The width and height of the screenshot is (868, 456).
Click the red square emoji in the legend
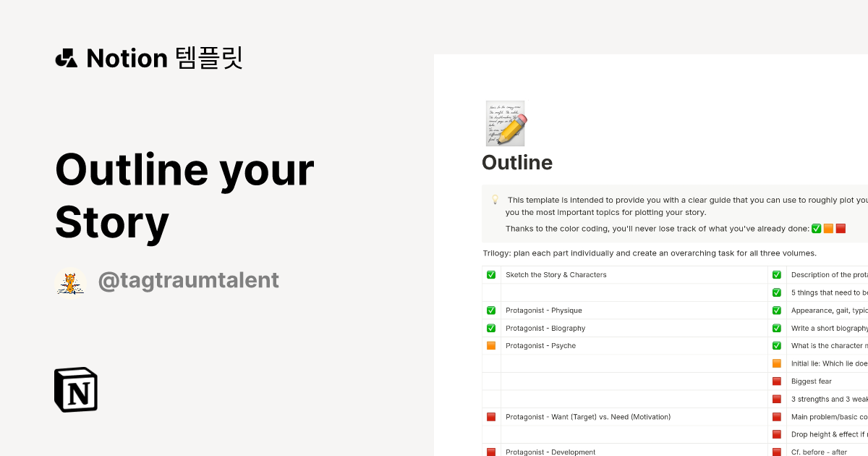tap(841, 228)
